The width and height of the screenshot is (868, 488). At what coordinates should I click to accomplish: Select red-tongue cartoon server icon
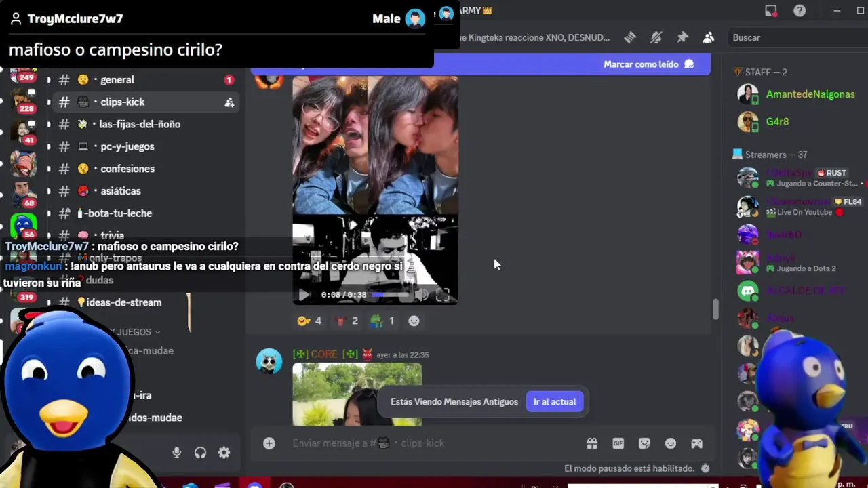22,163
